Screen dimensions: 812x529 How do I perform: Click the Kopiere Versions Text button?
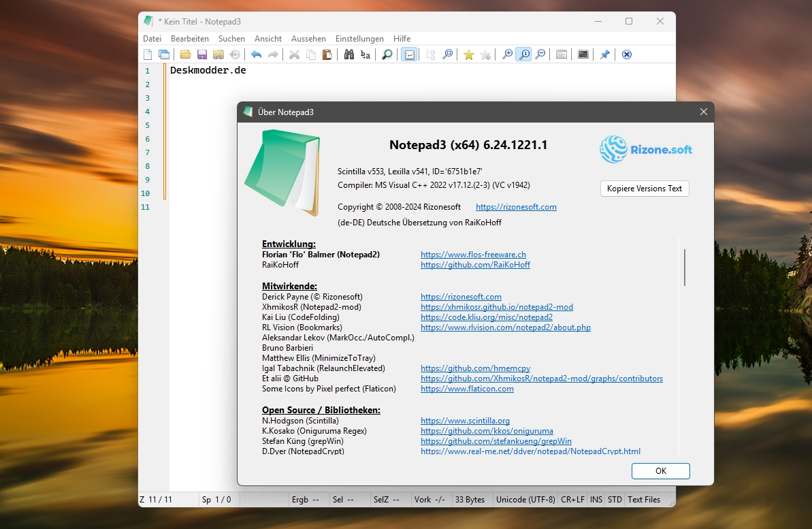645,189
